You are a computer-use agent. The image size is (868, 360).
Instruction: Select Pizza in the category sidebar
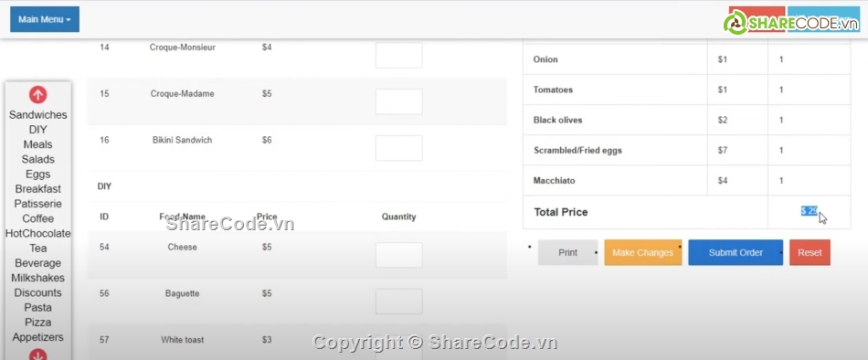(x=37, y=323)
